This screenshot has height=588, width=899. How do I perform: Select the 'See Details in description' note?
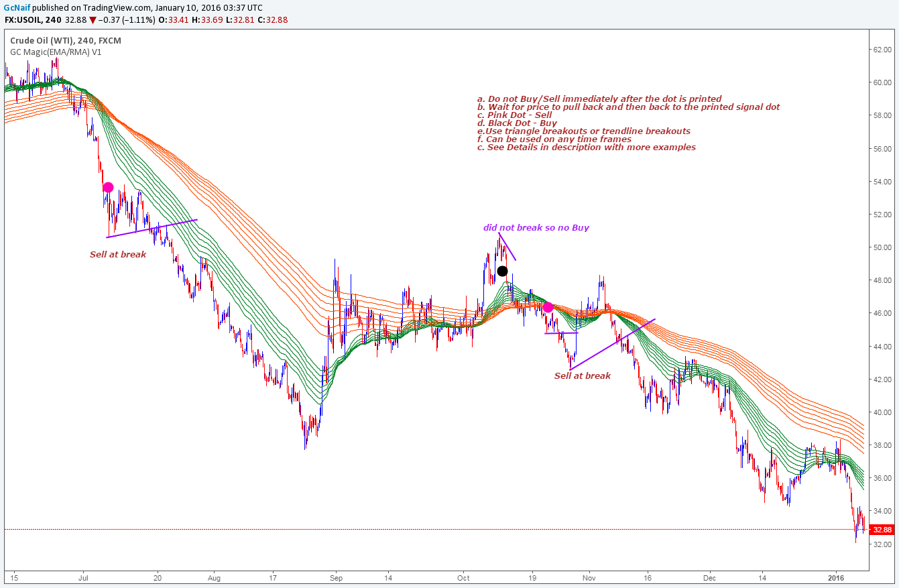click(587, 147)
